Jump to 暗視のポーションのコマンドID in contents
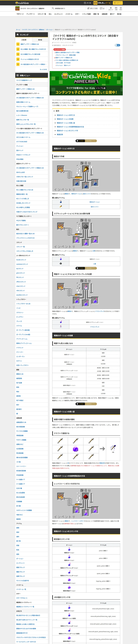The width and height of the screenshot is (138, 644). click(67, 131)
